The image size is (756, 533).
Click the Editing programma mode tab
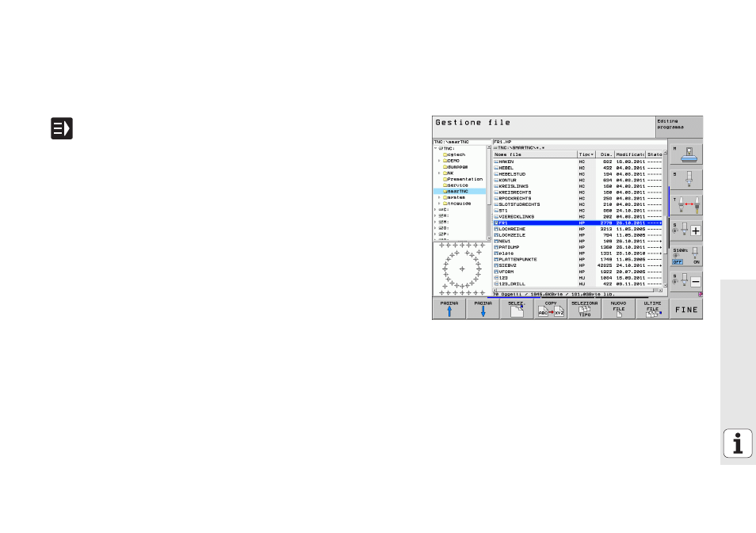point(679,127)
